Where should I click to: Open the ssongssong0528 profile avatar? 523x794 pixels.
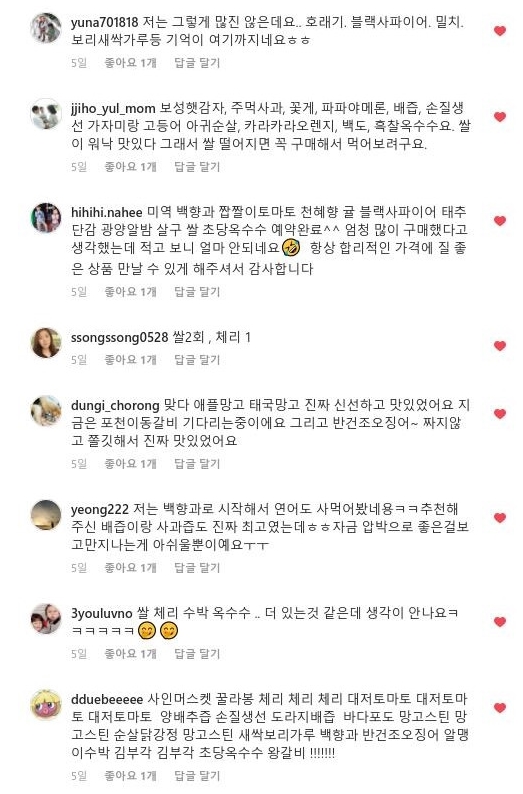coord(46,343)
